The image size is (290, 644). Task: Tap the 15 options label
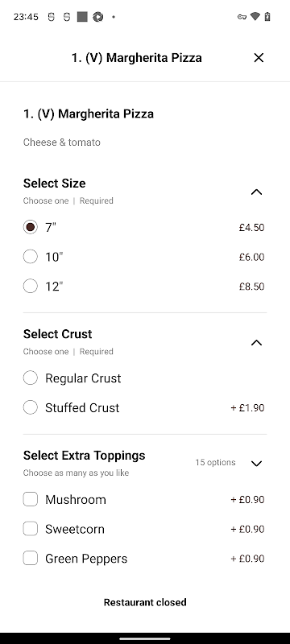tap(215, 462)
